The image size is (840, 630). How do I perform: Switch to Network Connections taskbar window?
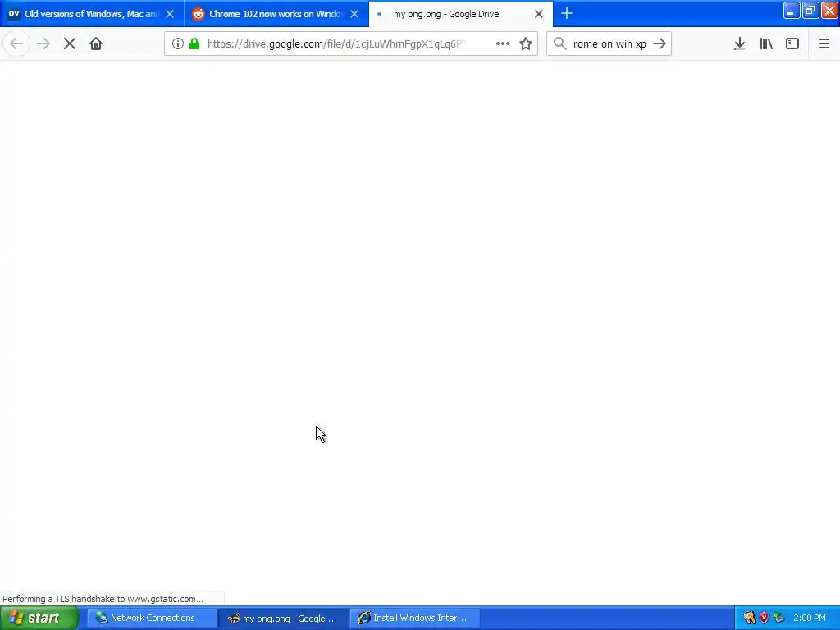(x=152, y=619)
